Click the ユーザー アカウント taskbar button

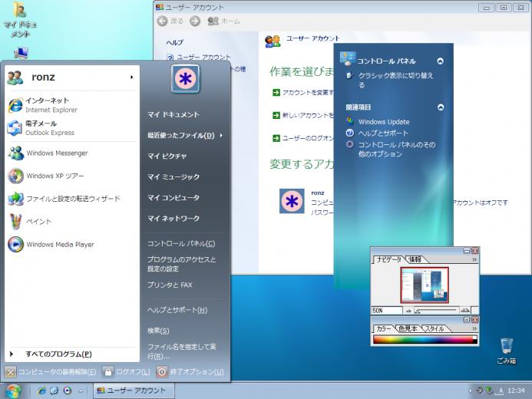[134, 391]
